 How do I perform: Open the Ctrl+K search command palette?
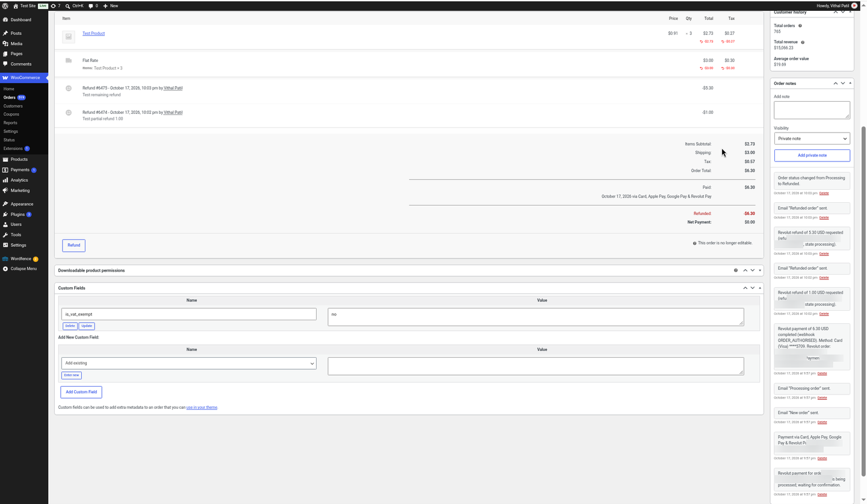pyautogui.click(x=75, y=5)
